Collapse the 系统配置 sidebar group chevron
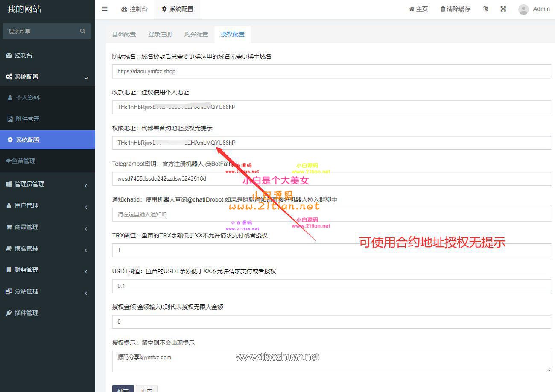 tap(86, 78)
